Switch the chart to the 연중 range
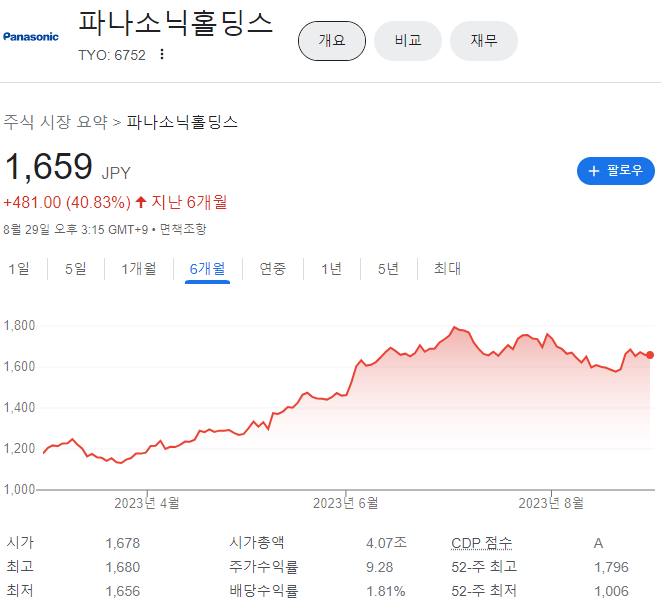This screenshot has width=661, height=605. click(x=273, y=269)
